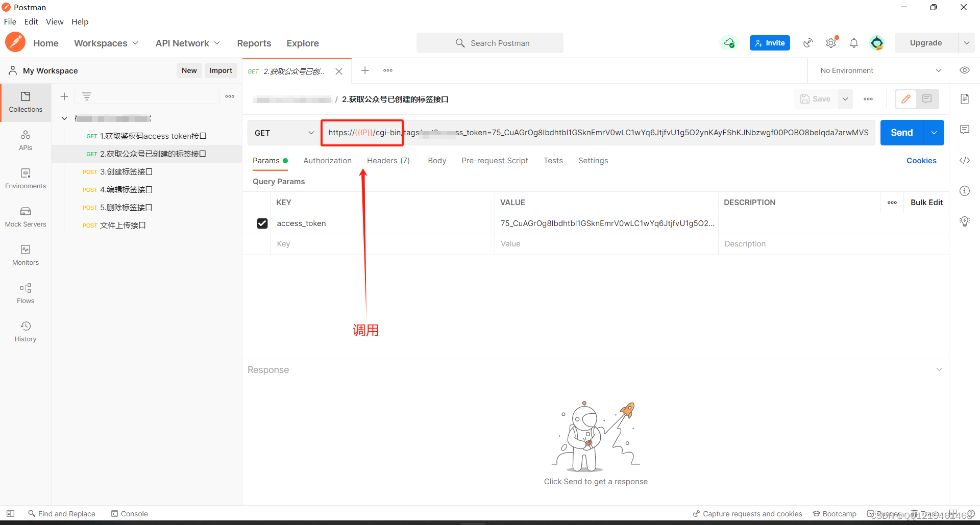Viewport: 980px width, 525px height.
Task: Open the request info icon
Action: coord(965,191)
